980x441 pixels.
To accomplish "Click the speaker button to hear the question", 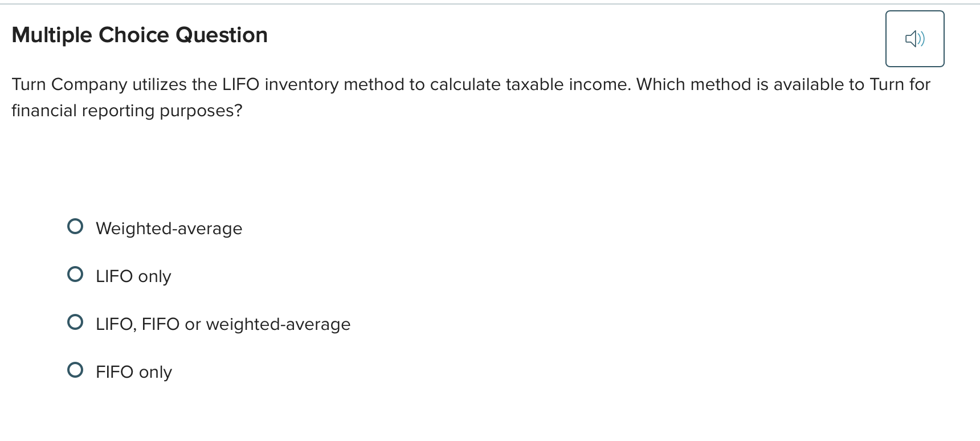I will click(x=915, y=39).
